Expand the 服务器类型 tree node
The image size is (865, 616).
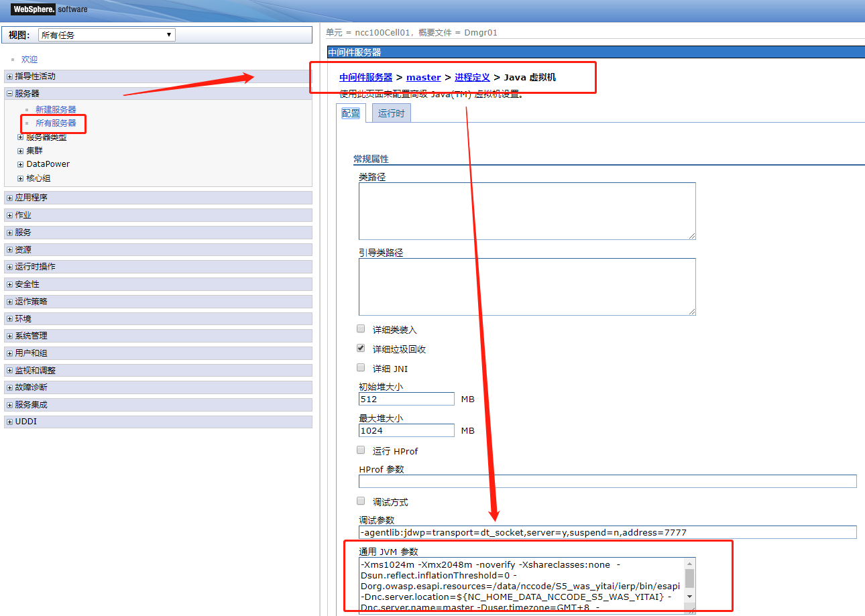(21, 137)
